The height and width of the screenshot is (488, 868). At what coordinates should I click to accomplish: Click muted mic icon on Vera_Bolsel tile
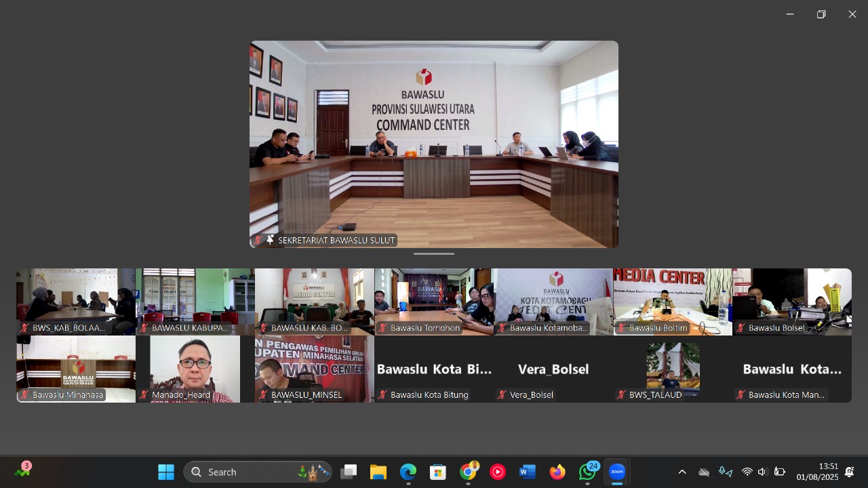502,394
